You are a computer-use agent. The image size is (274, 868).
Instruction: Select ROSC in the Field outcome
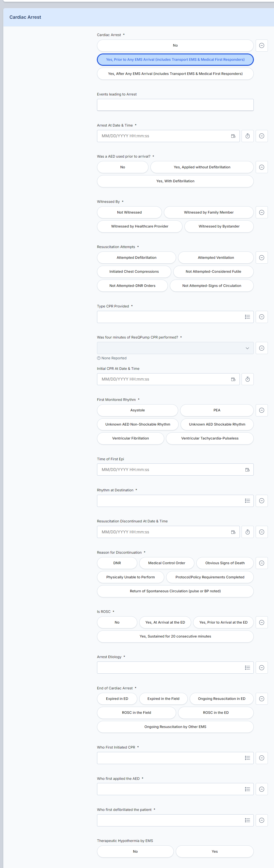[x=137, y=713]
